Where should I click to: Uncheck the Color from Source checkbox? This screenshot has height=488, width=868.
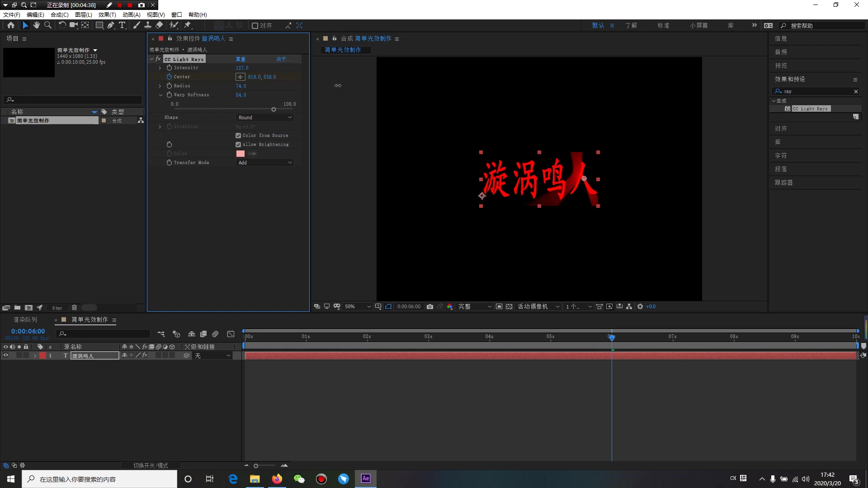tap(238, 135)
